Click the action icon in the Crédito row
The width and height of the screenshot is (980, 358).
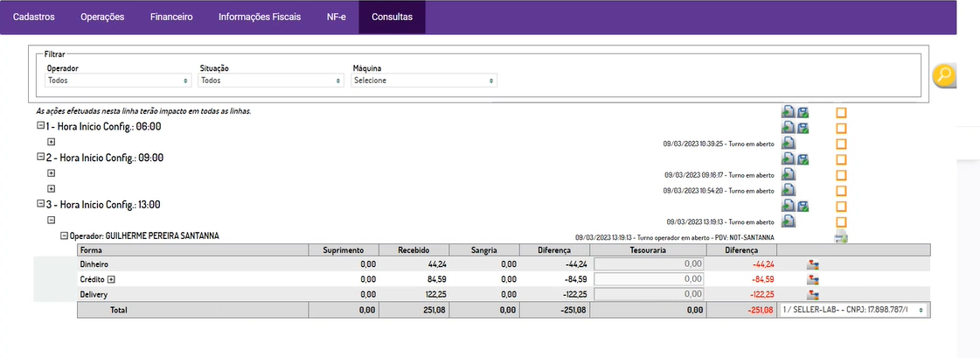click(812, 279)
